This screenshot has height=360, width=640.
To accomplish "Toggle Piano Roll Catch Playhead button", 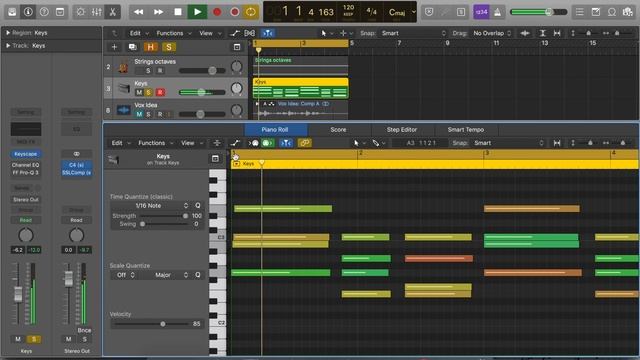I will (x=286, y=143).
